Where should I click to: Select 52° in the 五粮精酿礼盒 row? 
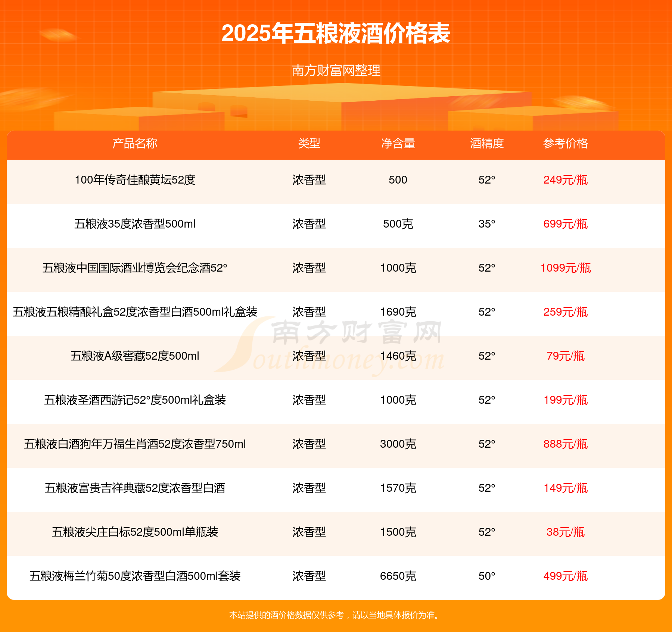pyautogui.click(x=487, y=312)
